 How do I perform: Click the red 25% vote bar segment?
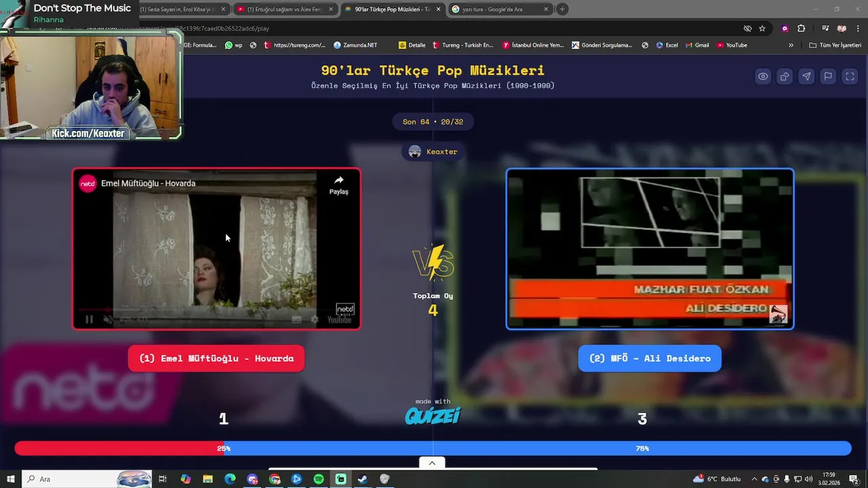tap(119, 448)
